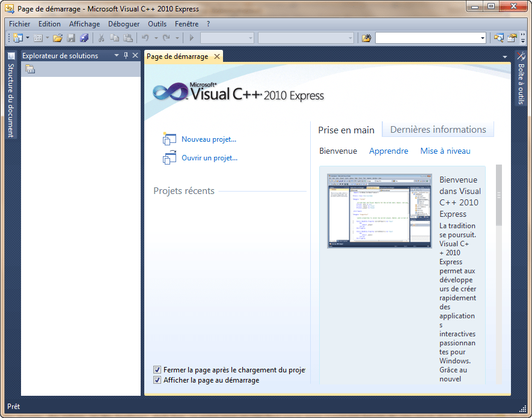Click the Copy toolbar icon
The image size is (532, 418).
[114, 38]
